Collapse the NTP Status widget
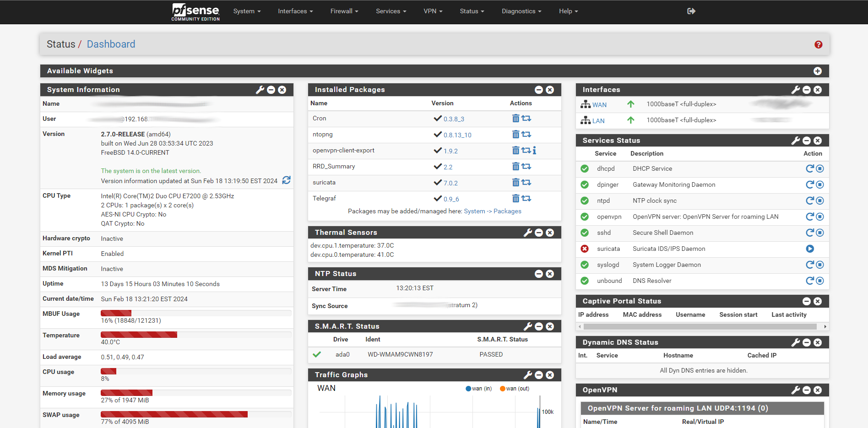 click(x=539, y=274)
